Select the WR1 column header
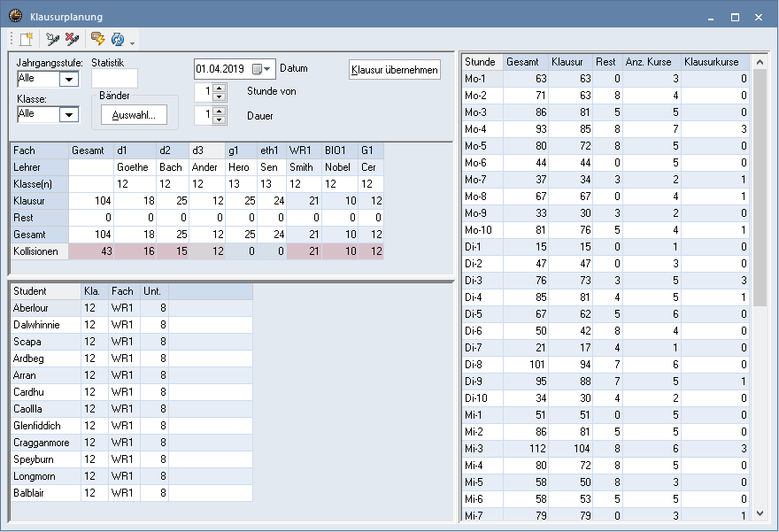The height and width of the screenshot is (532, 779). [304, 150]
